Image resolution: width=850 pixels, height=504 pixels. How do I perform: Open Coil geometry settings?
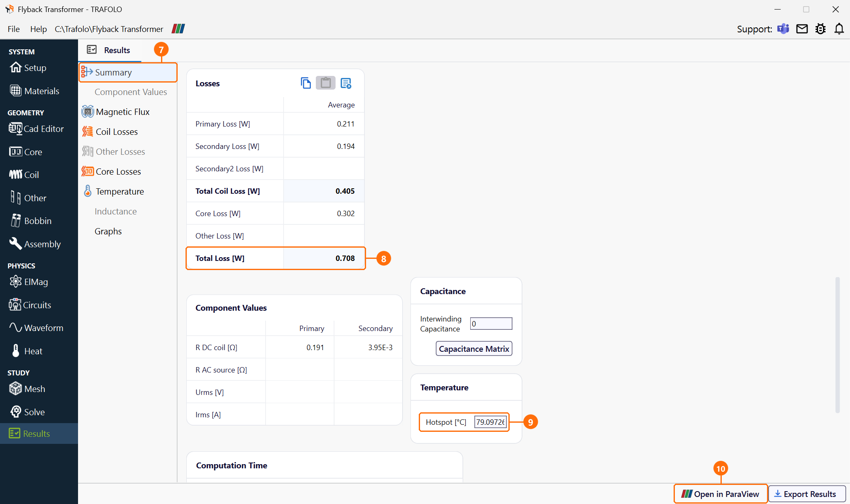pos(24,175)
